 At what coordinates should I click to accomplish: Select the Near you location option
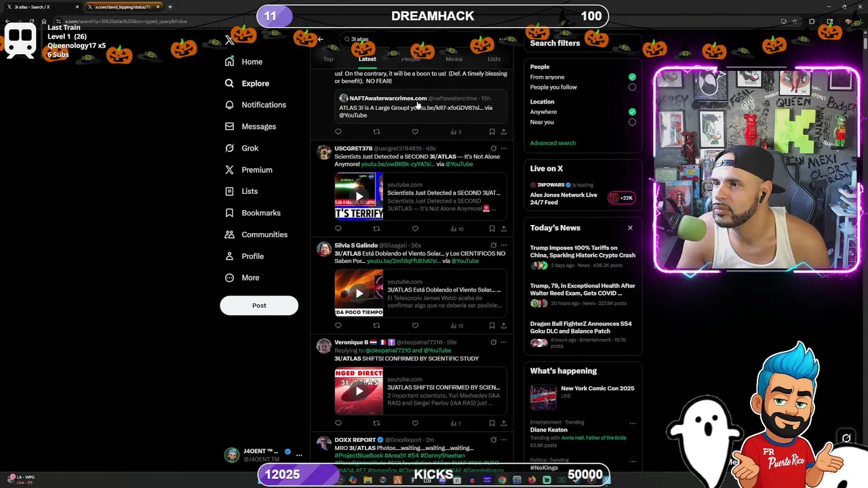coord(632,122)
